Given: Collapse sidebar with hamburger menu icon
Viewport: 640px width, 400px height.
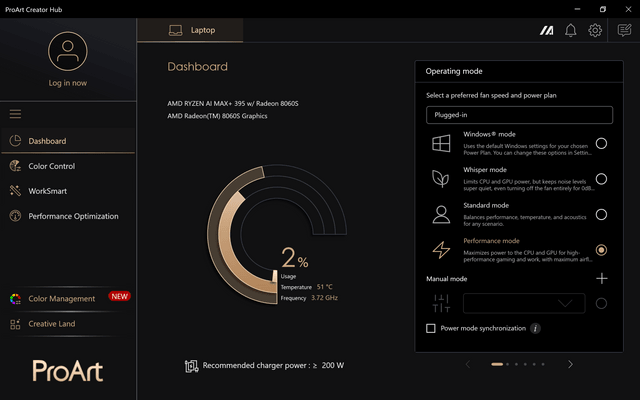Looking at the screenshot, I should coord(15,114).
